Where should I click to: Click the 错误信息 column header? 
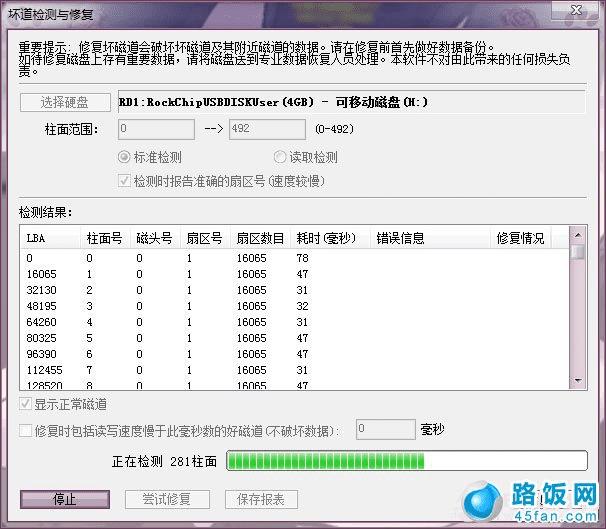click(x=430, y=238)
